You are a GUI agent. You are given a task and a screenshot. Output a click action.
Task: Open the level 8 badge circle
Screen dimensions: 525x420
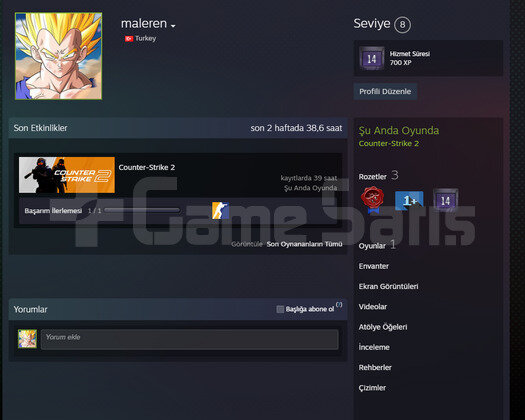click(x=402, y=24)
